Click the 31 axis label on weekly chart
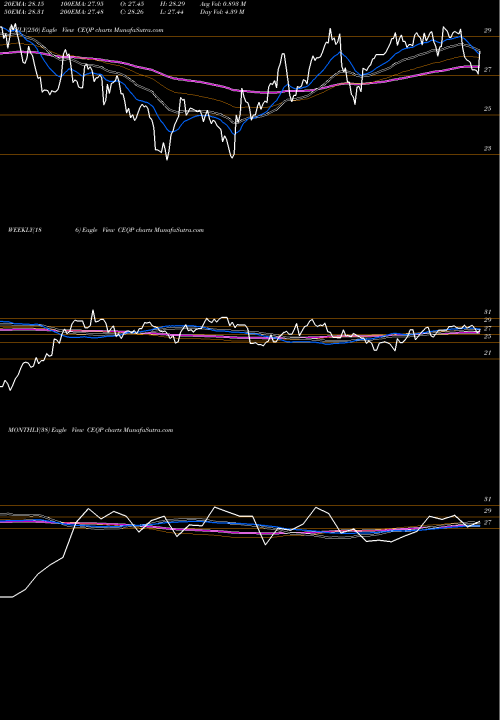The width and height of the screenshot is (500, 720). pyautogui.click(x=487, y=312)
